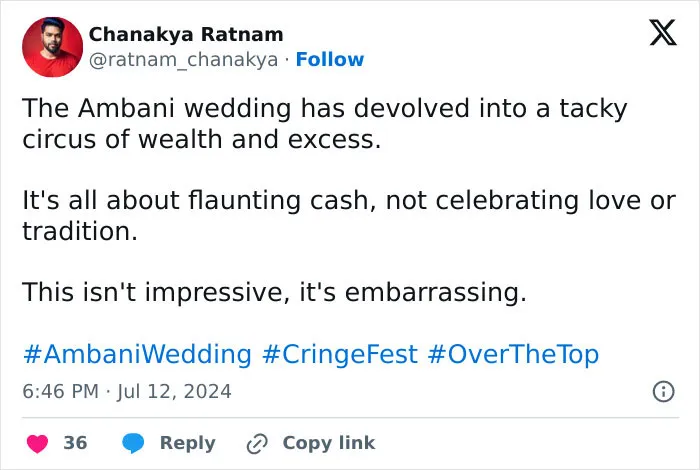This screenshot has width=700, height=470.
Task: Open the #AmbaniWedding hashtag
Action: click(x=138, y=354)
